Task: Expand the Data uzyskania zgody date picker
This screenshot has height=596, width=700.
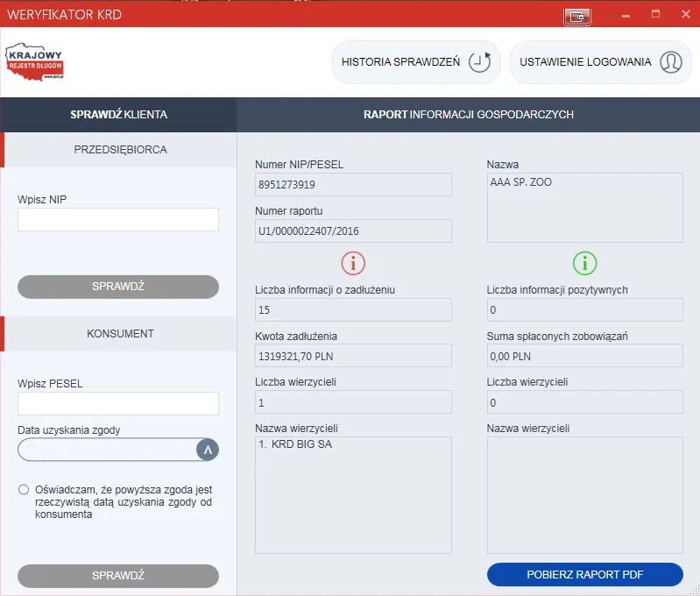Action: tap(208, 450)
